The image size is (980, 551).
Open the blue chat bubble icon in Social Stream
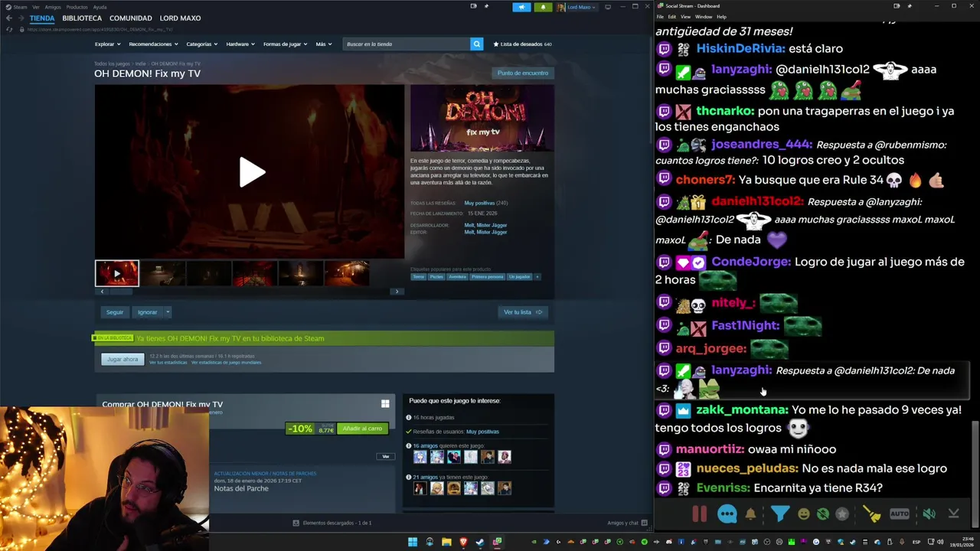[727, 514]
